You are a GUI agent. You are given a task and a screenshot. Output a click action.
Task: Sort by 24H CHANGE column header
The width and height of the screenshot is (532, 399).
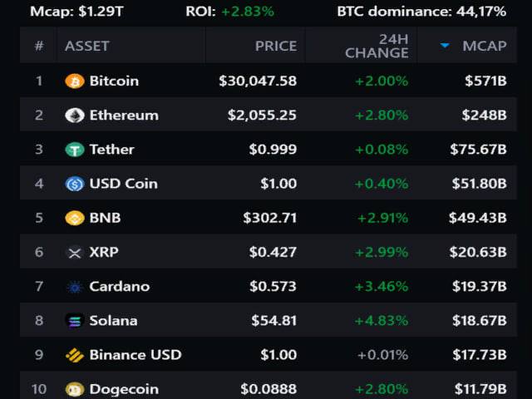coord(377,46)
